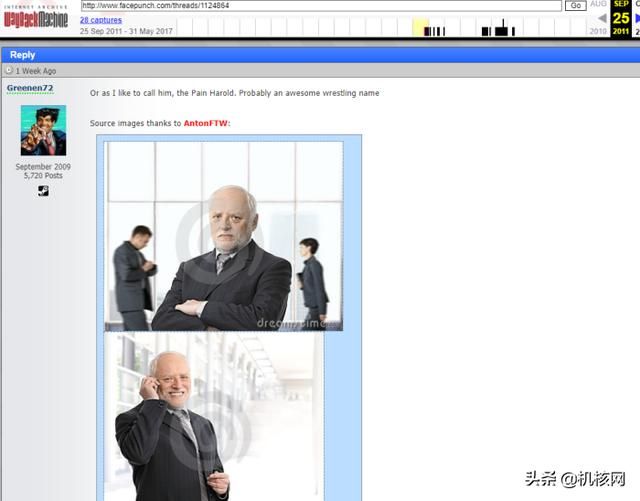The height and width of the screenshot is (501, 640).
Task: Click the Go button
Action: pos(576,6)
